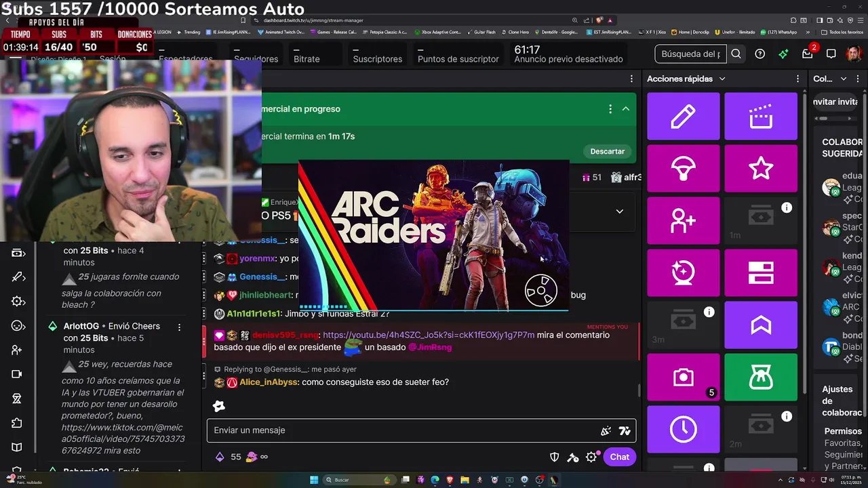This screenshot has height=488, width=868.
Task: Click the search magnifier icon
Action: tap(736, 54)
